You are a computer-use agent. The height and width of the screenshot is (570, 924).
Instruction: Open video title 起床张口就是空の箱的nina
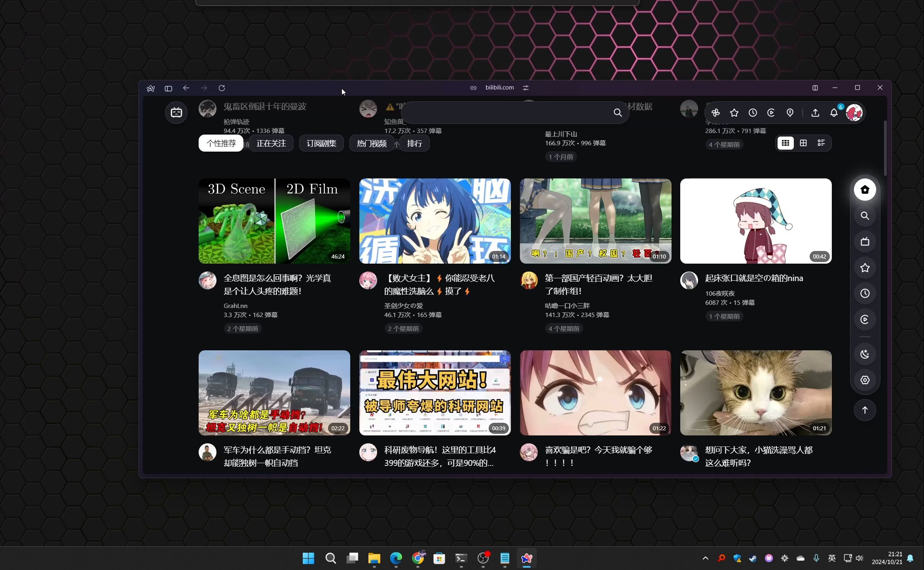coord(754,278)
